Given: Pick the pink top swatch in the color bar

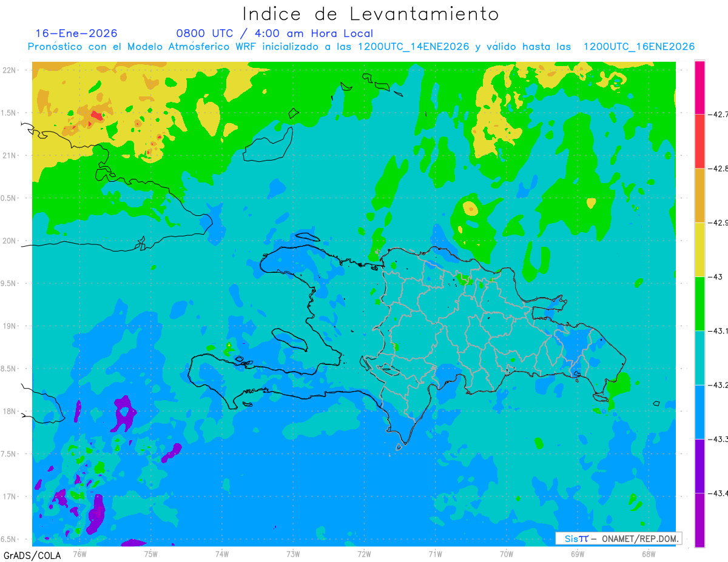Looking at the screenshot, I should tap(699, 87).
